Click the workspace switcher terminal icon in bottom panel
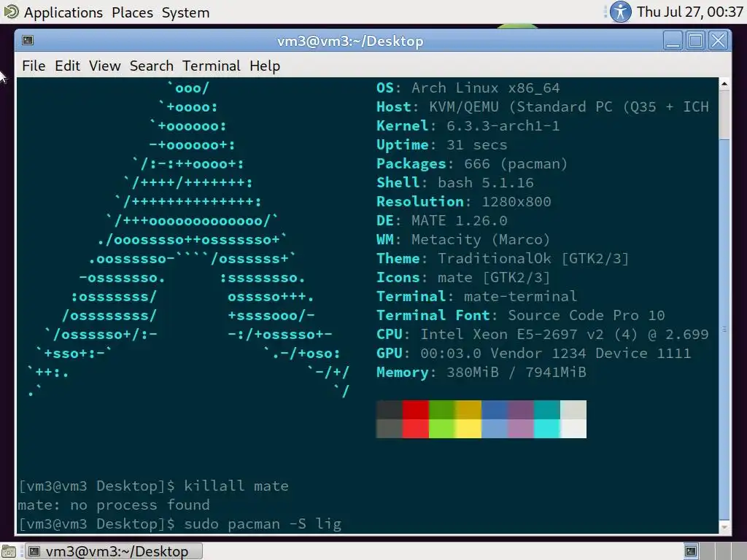 coord(691,551)
